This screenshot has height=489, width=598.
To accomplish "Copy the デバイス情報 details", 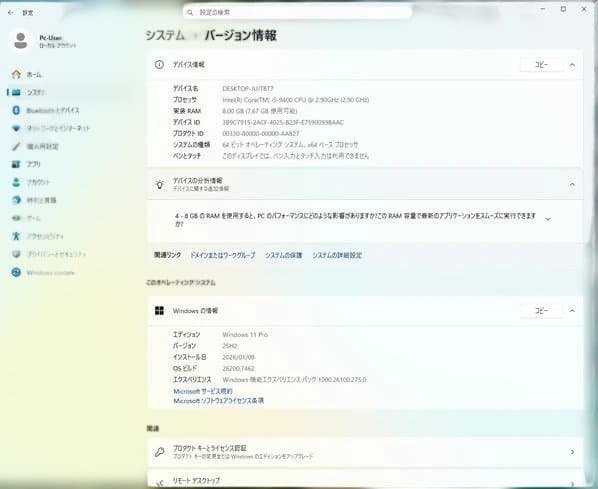I will pyautogui.click(x=541, y=65).
